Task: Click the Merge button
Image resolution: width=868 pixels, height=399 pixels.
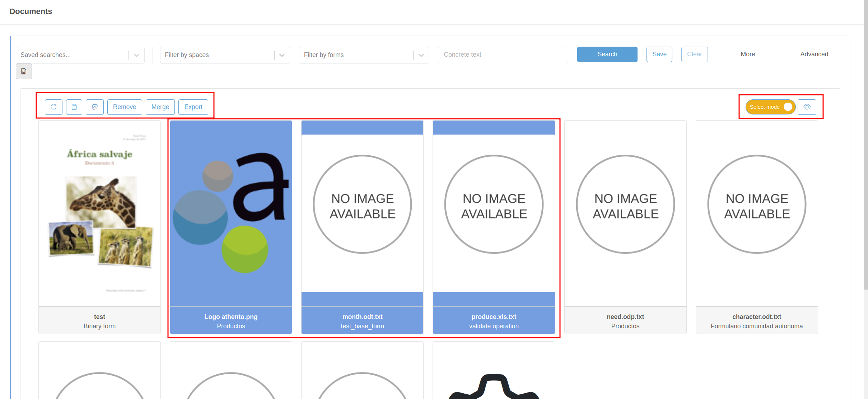Action: (160, 107)
